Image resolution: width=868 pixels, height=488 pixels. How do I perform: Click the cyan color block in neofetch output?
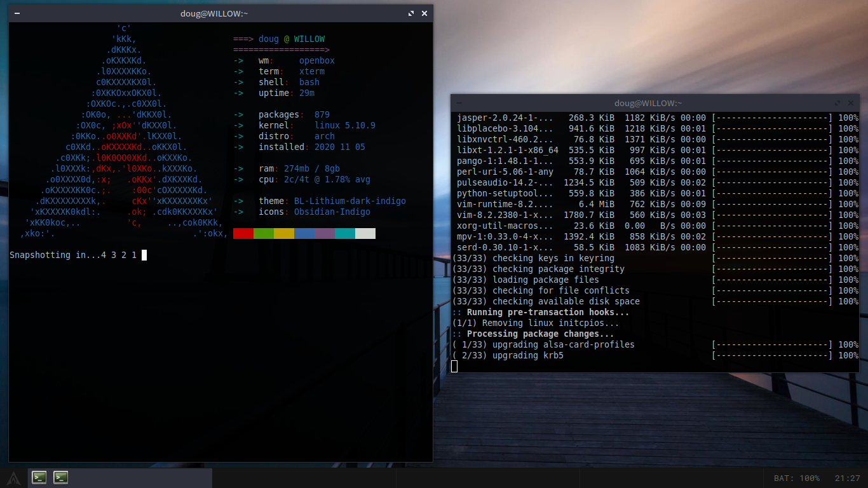[345, 234]
